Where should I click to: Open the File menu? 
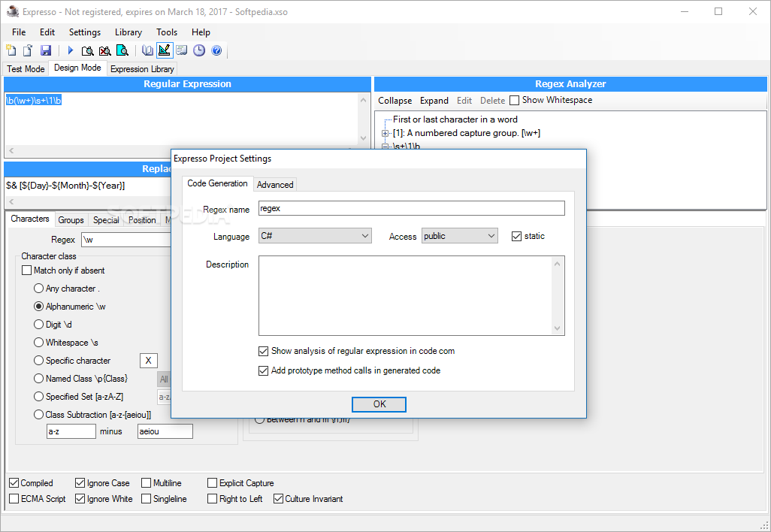pos(19,32)
